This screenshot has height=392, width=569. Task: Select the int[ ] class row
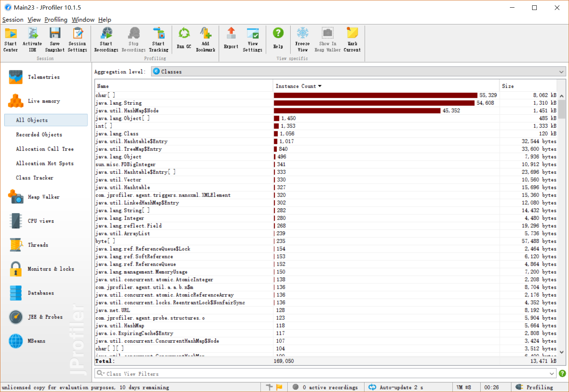point(326,126)
